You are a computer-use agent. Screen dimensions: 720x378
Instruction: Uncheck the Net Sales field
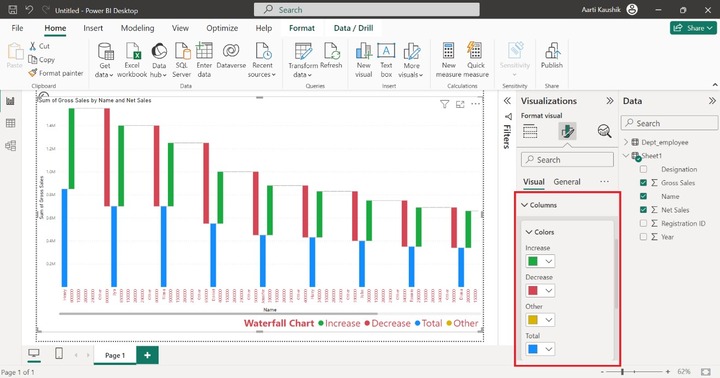click(x=643, y=210)
